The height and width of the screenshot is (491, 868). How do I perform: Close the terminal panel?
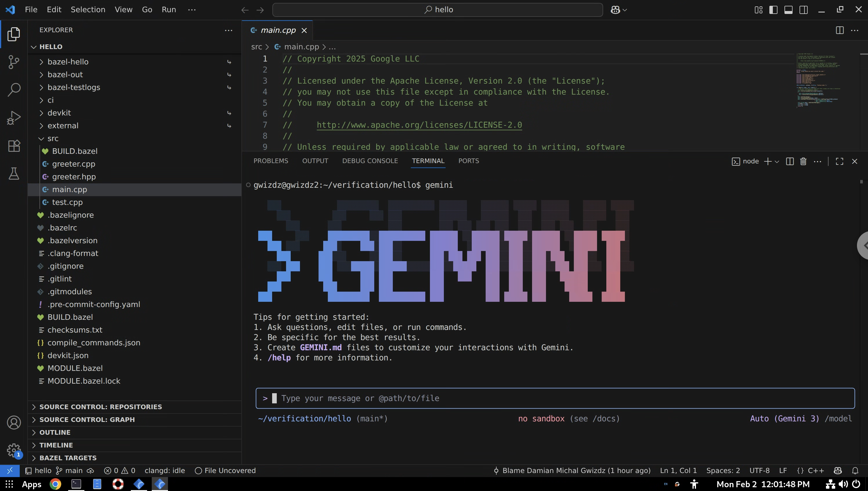pyautogui.click(x=855, y=162)
